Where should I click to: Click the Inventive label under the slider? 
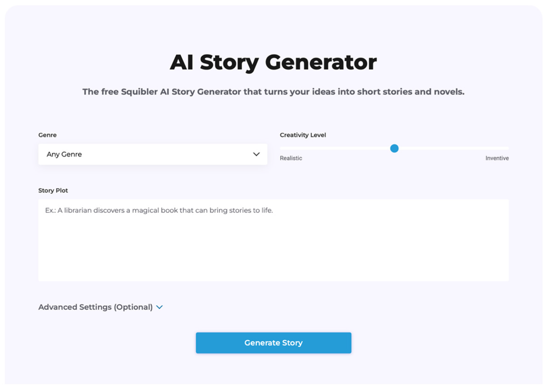point(497,158)
